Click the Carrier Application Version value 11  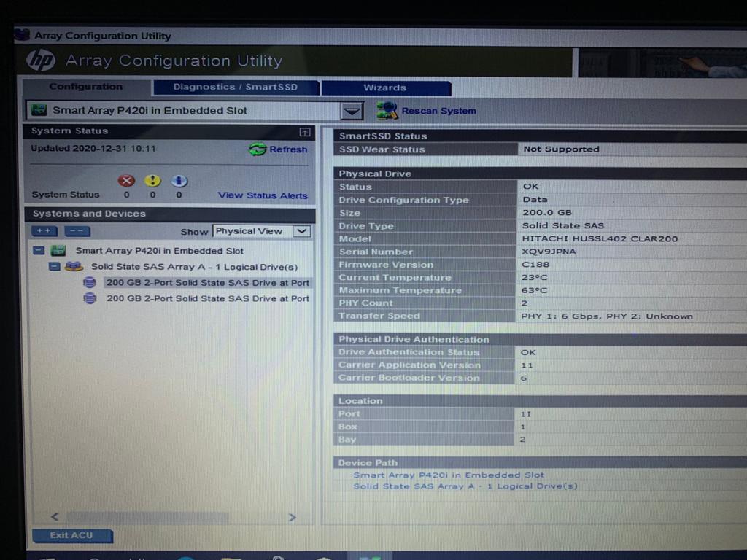click(527, 365)
